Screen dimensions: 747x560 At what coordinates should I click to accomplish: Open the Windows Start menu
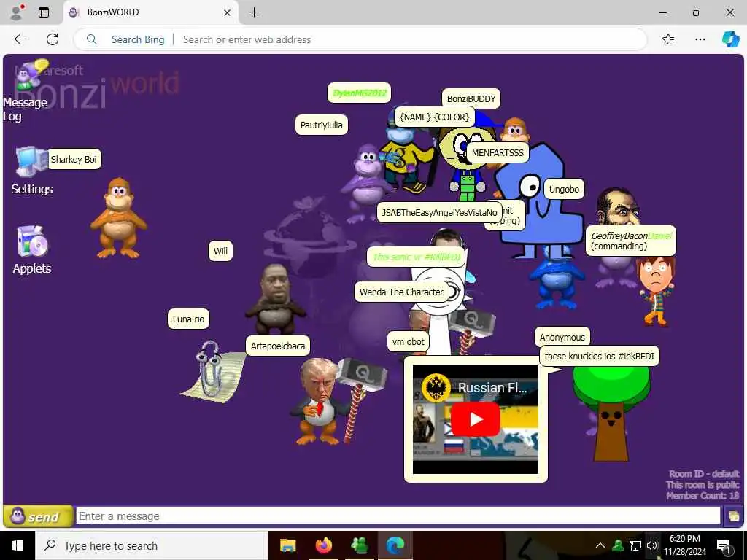[18, 545]
